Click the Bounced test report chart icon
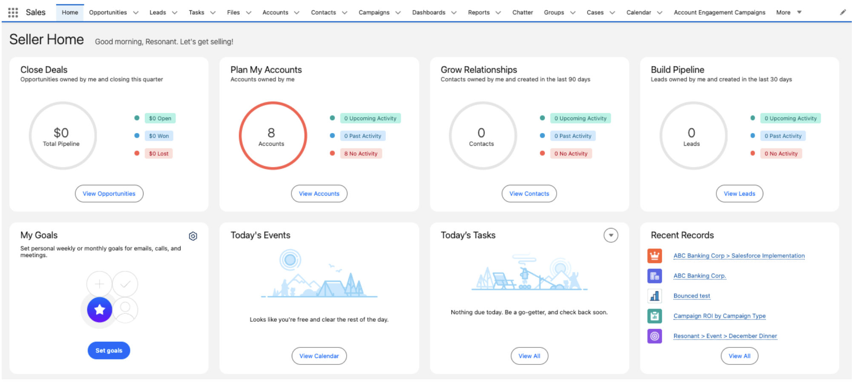 [x=655, y=296]
